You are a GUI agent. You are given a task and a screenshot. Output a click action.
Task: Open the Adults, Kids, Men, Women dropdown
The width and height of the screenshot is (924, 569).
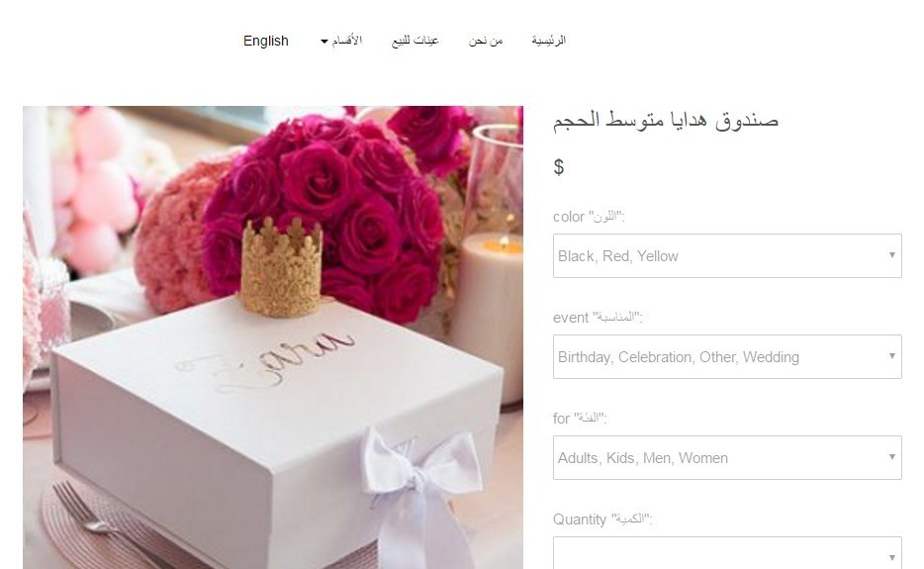pyautogui.click(x=727, y=457)
